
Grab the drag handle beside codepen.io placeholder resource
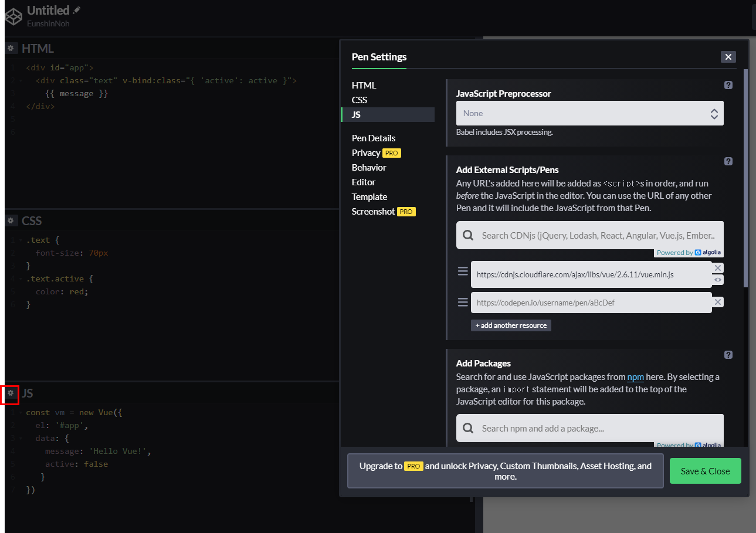point(463,302)
